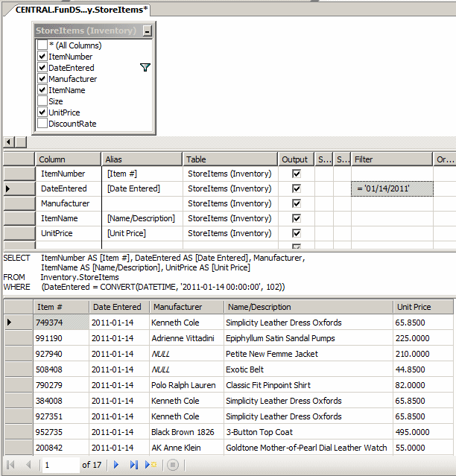Viewport: 456px width, 476px height.
Task: Edit the = '01/14/2011' filter cell
Action: point(392,188)
